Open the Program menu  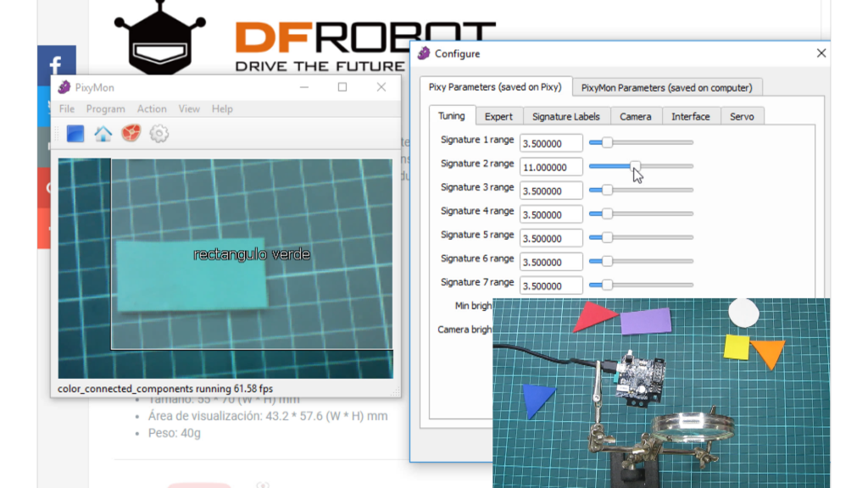[105, 109]
